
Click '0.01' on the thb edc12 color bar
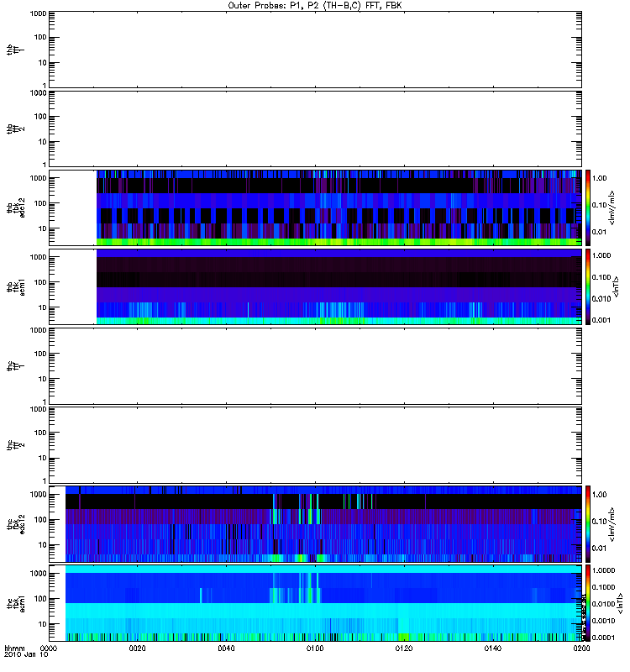click(x=599, y=232)
